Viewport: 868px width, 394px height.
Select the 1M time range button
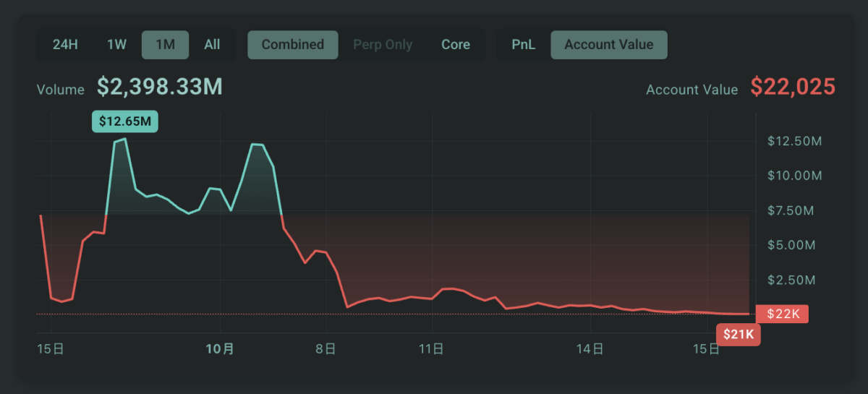(x=166, y=44)
